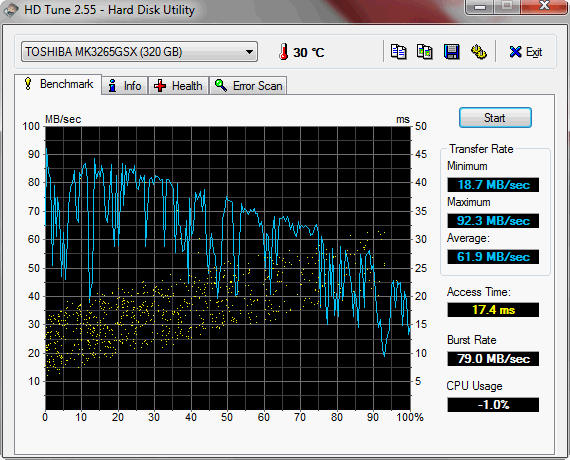Switch to the Benchmark tab

[58, 84]
